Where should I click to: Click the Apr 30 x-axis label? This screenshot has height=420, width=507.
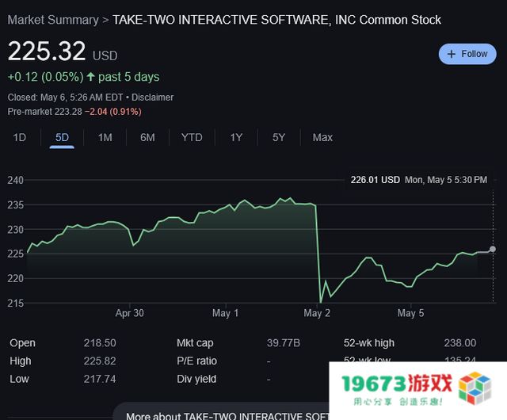click(130, 313)
